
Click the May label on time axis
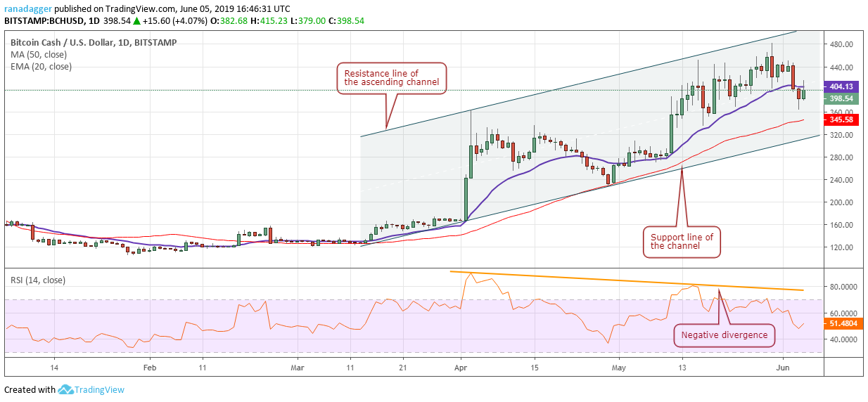click(620, 367)
